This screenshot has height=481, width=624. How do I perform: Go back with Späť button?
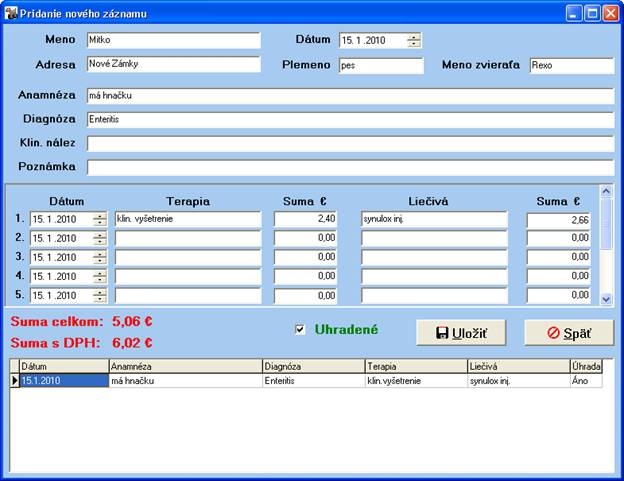[x=569, y=333]
